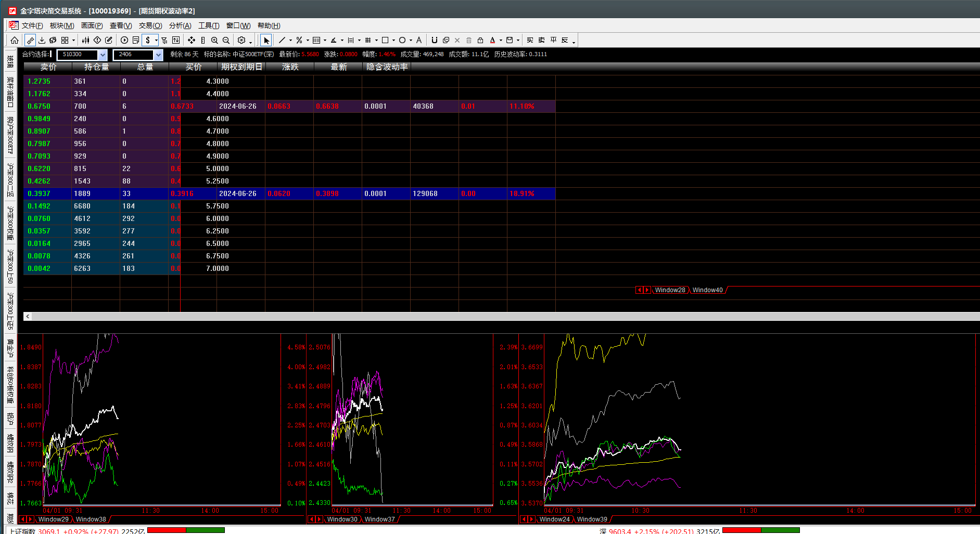980x534 pixels.
Task: Click the 买 (buy) toolbar button
Action: tap(530, 40)
